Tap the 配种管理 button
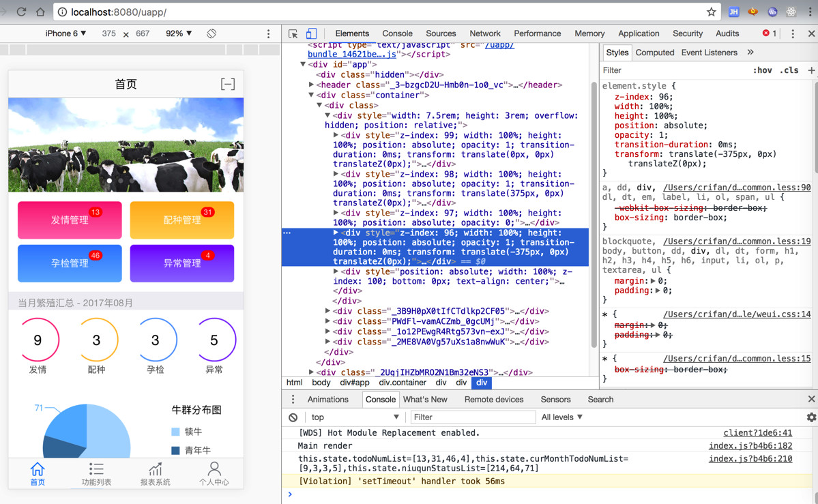Viewport: 818px width, 504px height. [x=181, y=220]
